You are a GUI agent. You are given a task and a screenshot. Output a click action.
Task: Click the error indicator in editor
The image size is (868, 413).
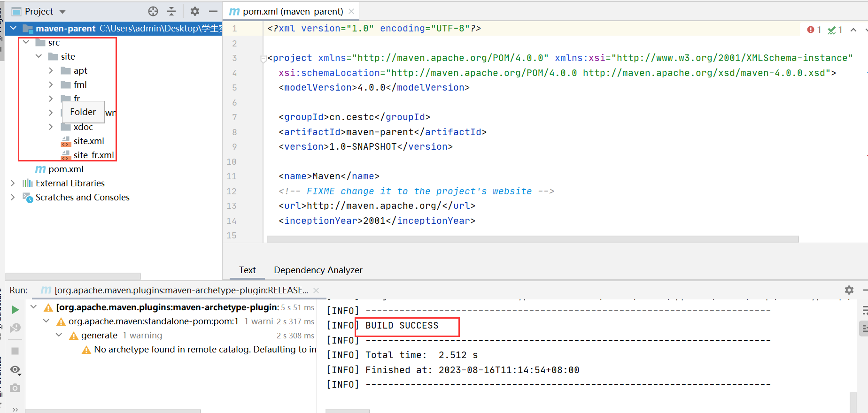pyautogui.click(x=814, y=30)
